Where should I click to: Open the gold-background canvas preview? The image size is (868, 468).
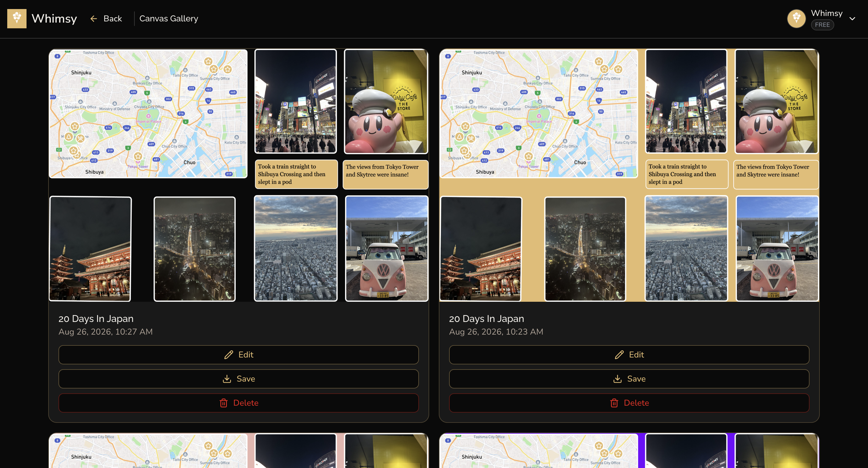tap(629, 175)
